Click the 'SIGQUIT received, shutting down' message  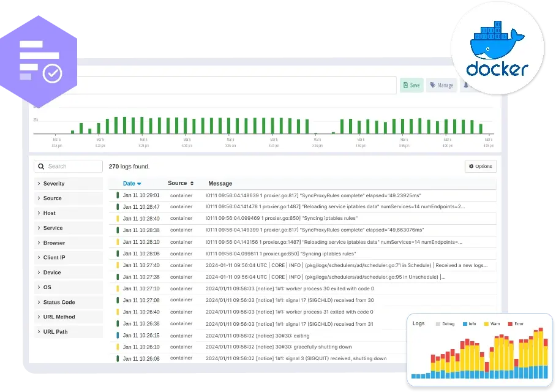click(296, 359)
